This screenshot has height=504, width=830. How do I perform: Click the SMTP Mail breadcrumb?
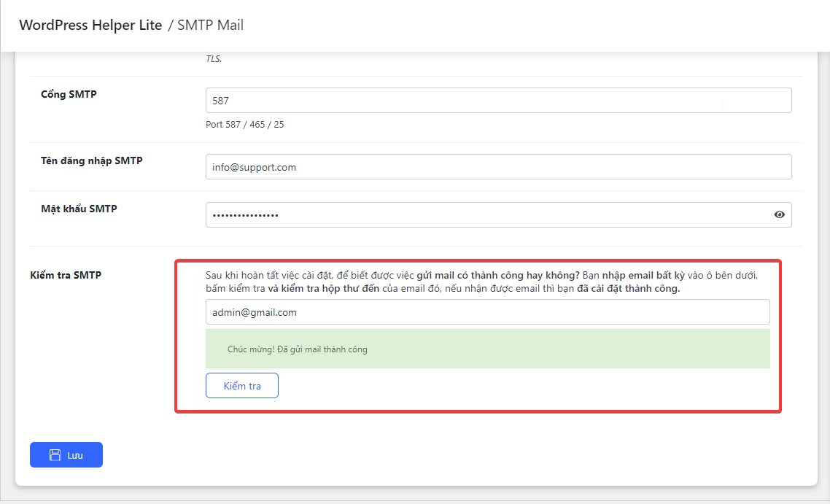[210, 25]
